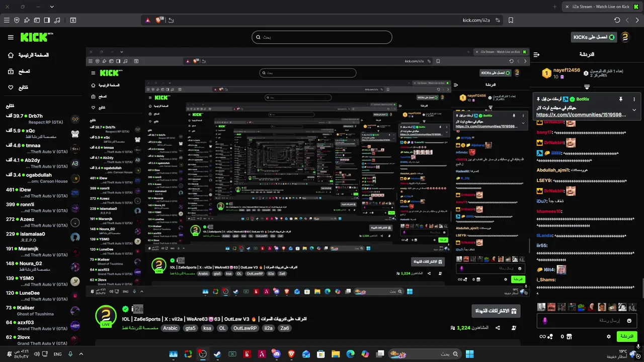Open the Leo AI star toolbar icon
The height and width of the screenshot is (362, 644).
pyautogui.click(x=27, y=20)
